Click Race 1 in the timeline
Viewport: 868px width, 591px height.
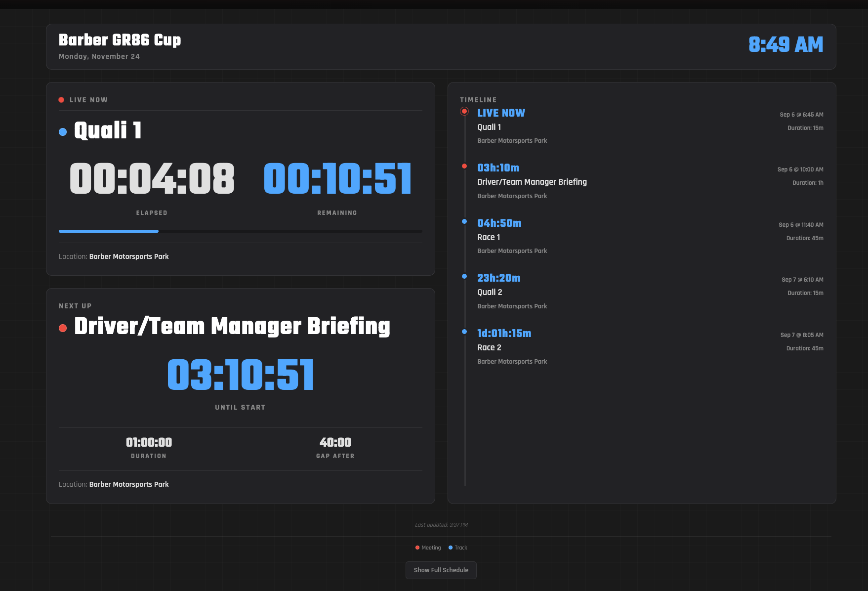[489, 237]
